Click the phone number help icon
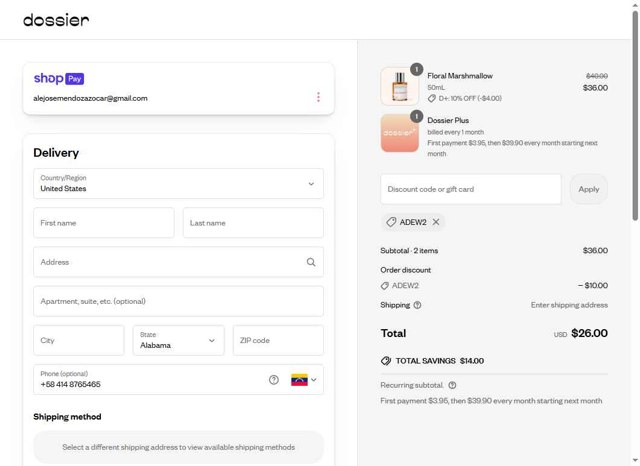The width and height of the screenshot is (640, 466). (x=274, y=380)
